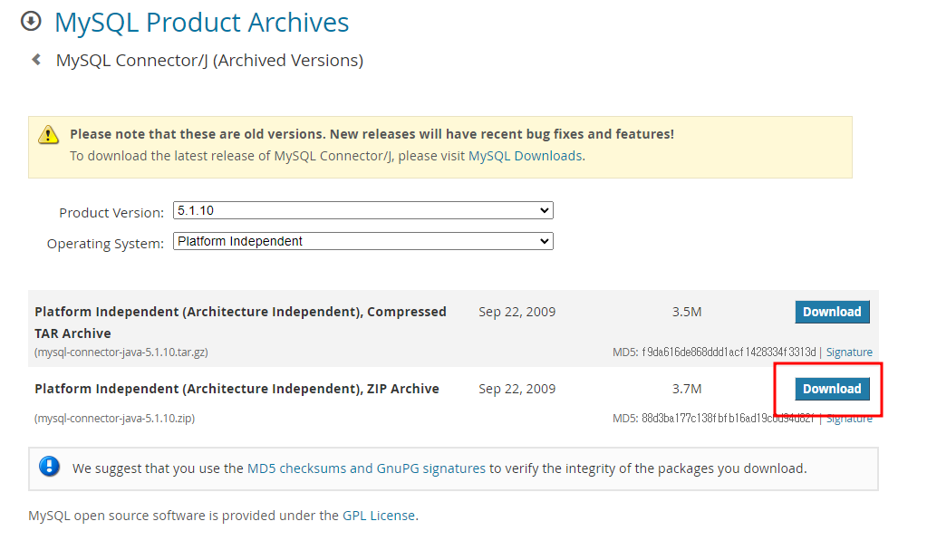Click the Compressed TAR Archive package title
This screenshot has height=560, width=927.
(240, 323)
